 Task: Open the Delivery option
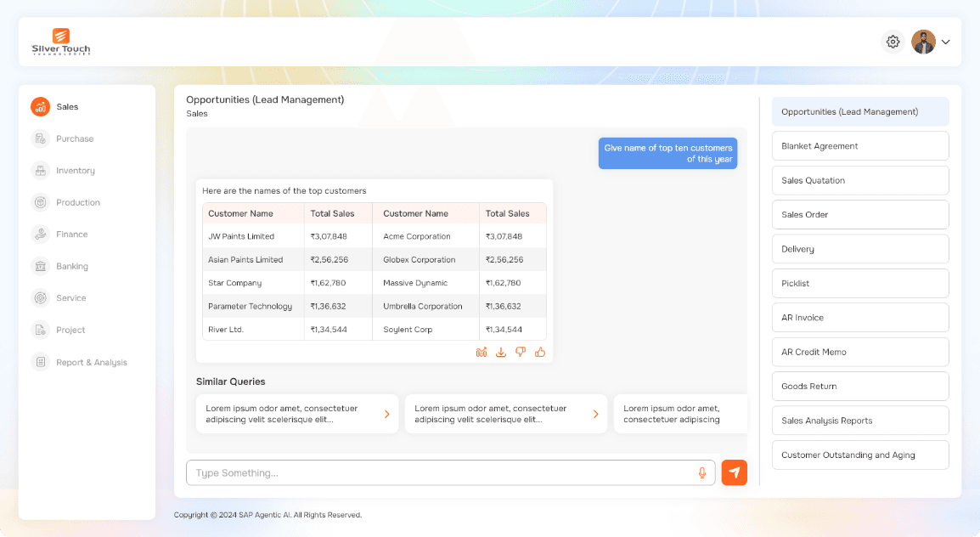[x=860, y=249]
